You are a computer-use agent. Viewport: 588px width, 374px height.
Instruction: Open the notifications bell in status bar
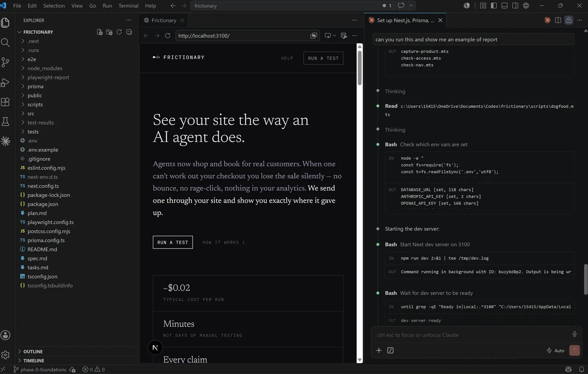tap(581, 369)
